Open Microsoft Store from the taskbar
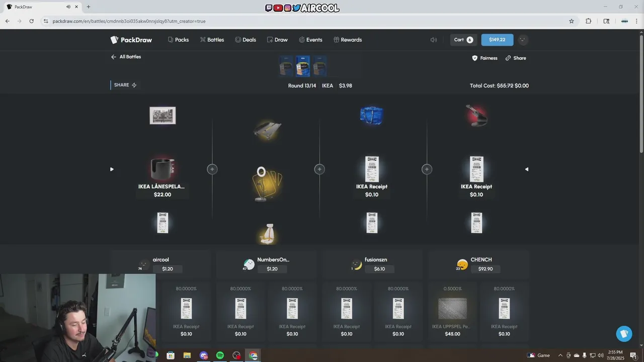The height and width of the screenshot is (362, 644). click(x=171, y=355)
